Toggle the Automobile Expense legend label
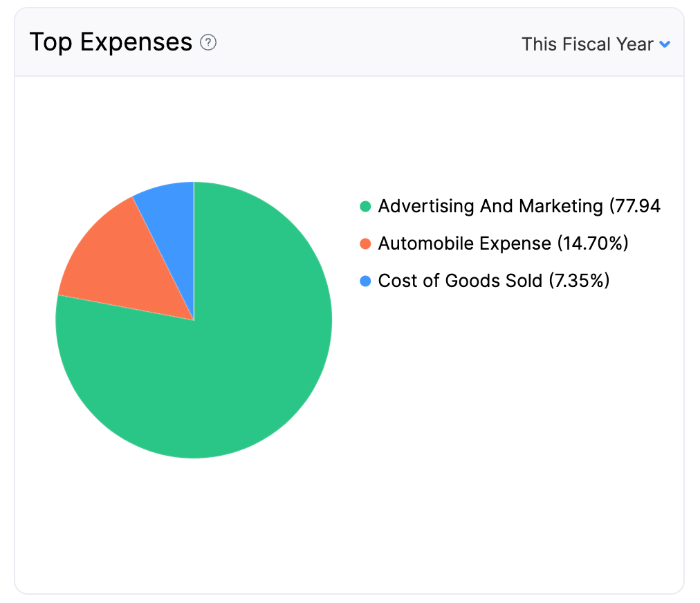The width and height of the screenshot is (700, 603). [x=464, y=243]
